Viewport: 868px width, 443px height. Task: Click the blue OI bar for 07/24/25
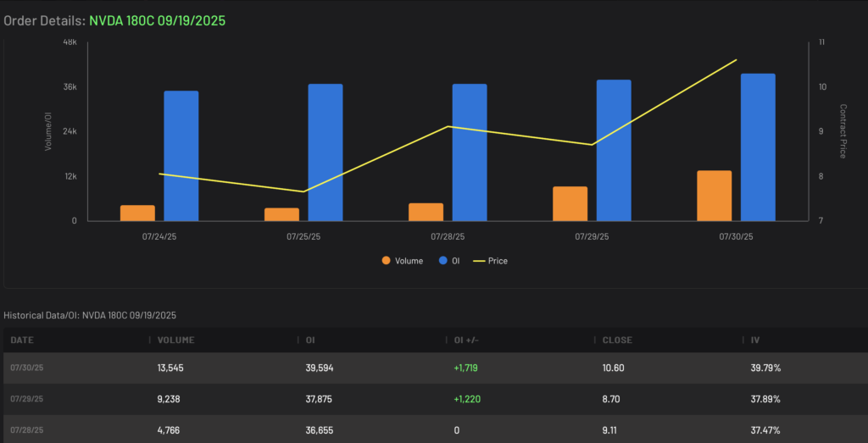point(181,156)
